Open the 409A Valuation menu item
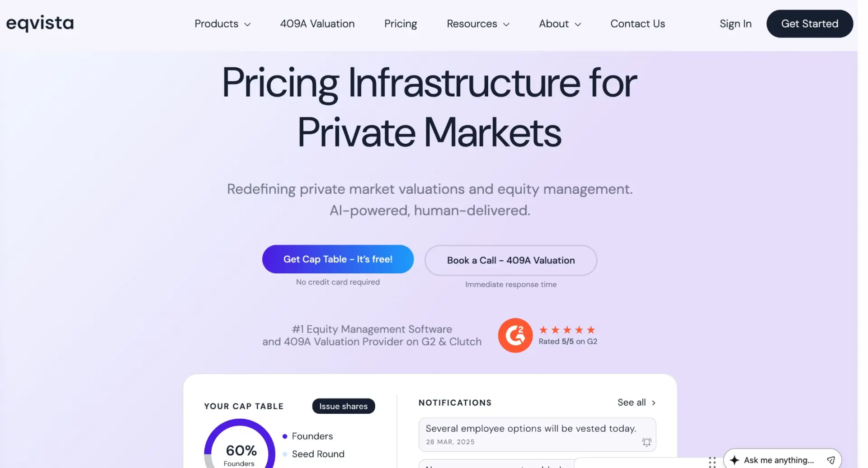 [317, 23]
